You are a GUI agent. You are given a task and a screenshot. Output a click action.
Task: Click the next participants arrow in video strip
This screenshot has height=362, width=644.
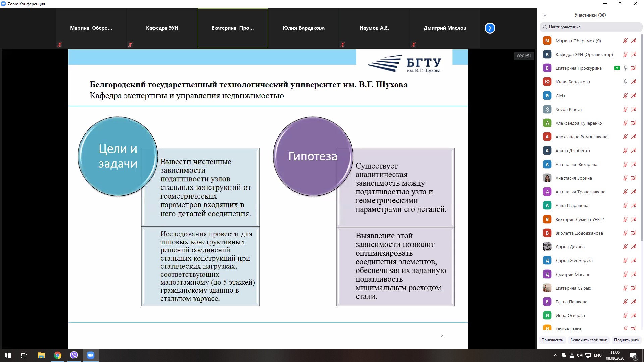[490, 28]
